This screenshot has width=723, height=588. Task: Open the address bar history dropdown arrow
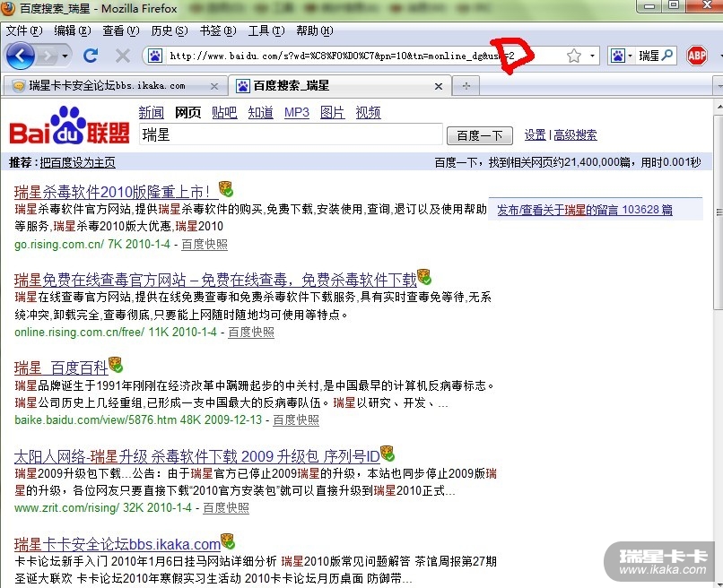[592, 56]
